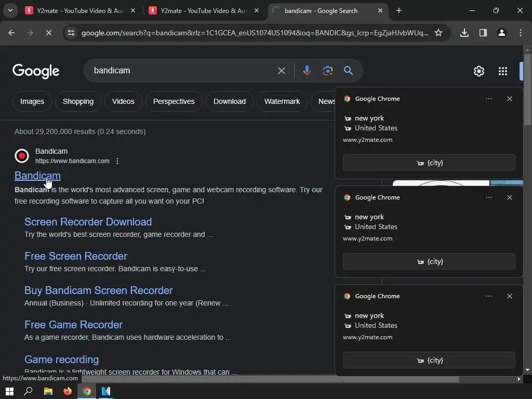This screenshot has width=532, height=399.
Task: Open the Chrome three-dot menu
Action: (x=520, y=33)
